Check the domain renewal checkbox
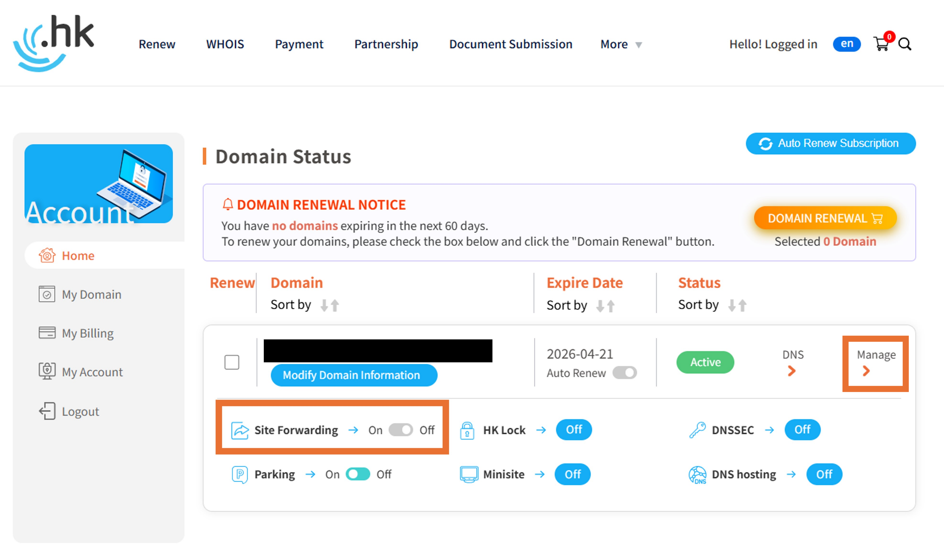 232,362
